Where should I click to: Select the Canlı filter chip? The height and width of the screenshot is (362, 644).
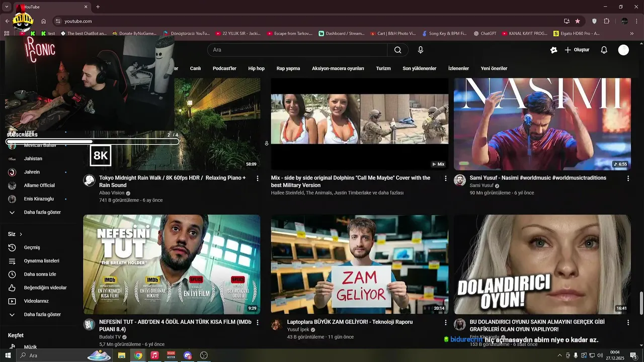[195, 68]
